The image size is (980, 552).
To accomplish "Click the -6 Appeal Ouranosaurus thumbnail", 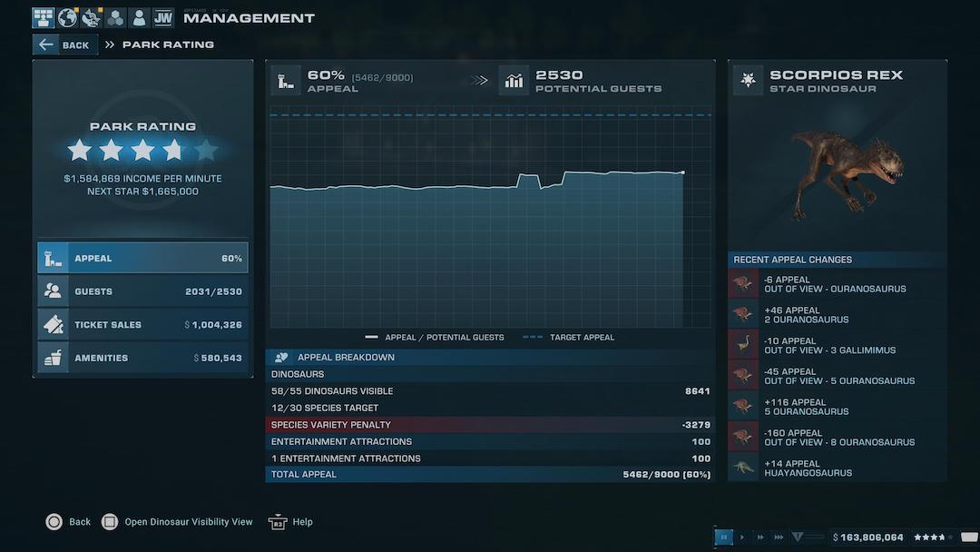I will click(x=743, y=284).
